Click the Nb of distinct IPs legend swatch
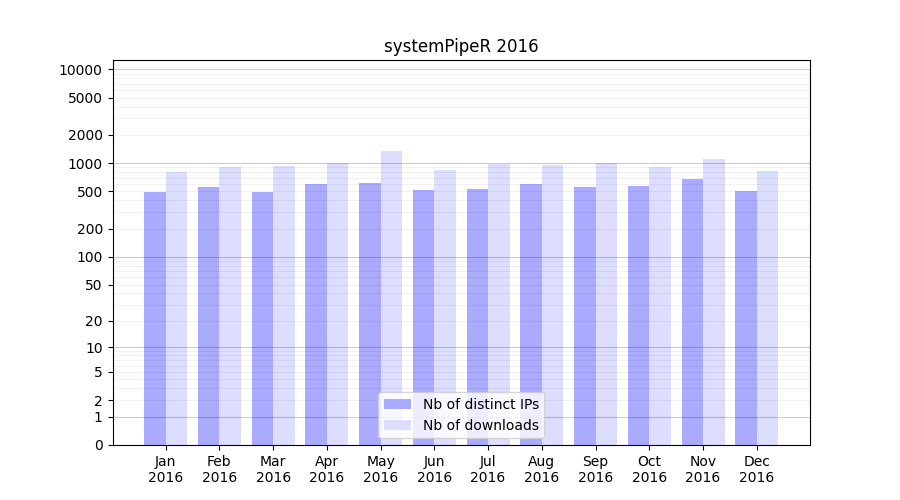 pyautogui.click(x=397, y=404)
